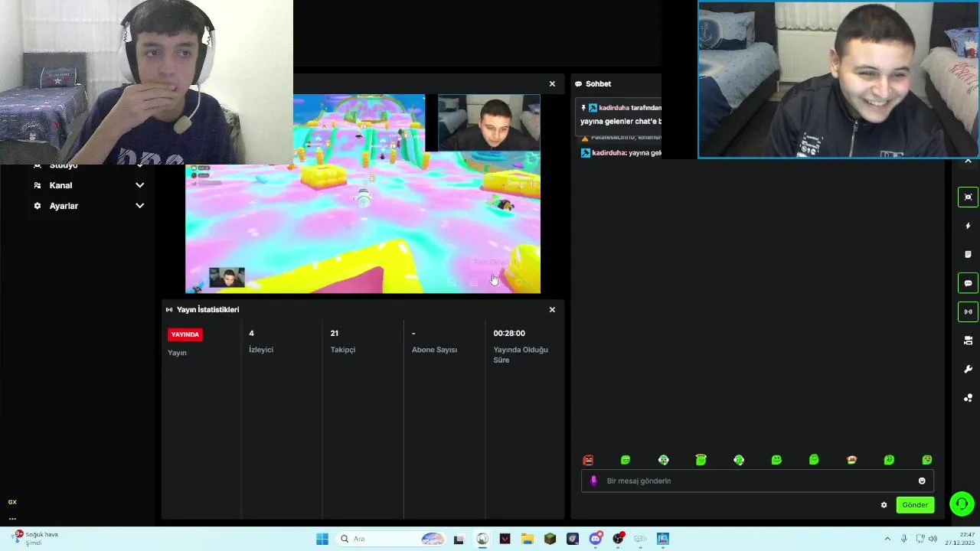The image size is (980, 551).
Task: Send the fifth round green emote
Action: [x=739, y=460]
